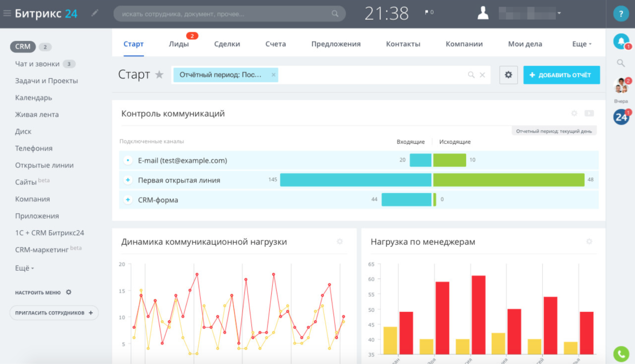The height and width of the screenshot is (364, 635).
Task: Open Открытые линии in sidebar
Action: (x=44, y=165)
